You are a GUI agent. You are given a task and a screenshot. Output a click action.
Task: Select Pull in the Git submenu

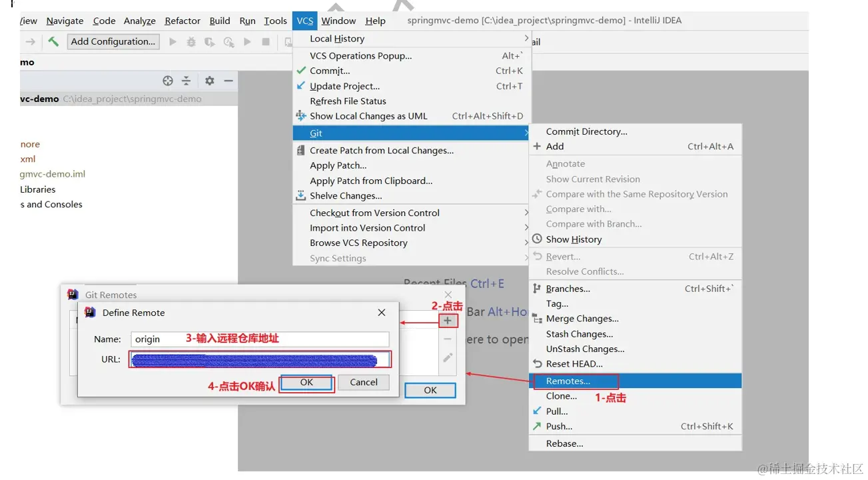pyautogui.click(x=636, y=411)
